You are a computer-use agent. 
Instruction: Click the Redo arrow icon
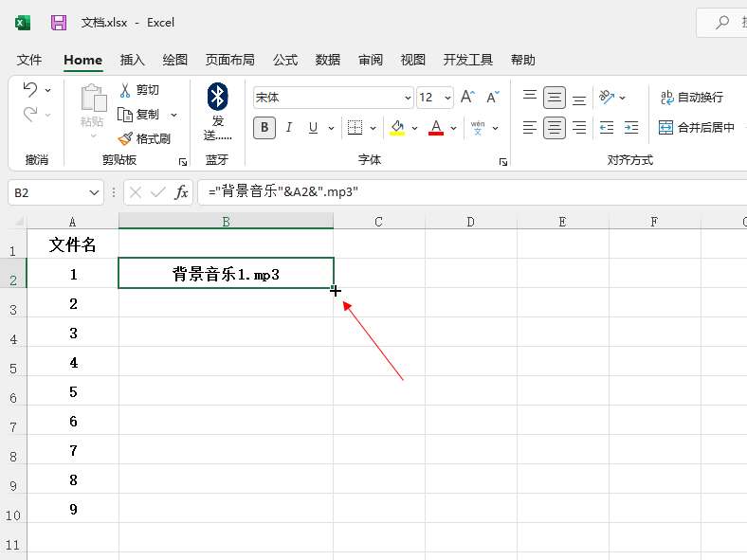point(30,115)
